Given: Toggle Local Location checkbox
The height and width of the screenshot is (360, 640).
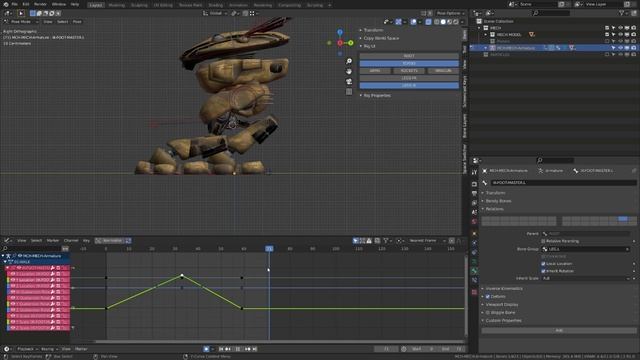Looking at the screenshot, I should 543,264.
